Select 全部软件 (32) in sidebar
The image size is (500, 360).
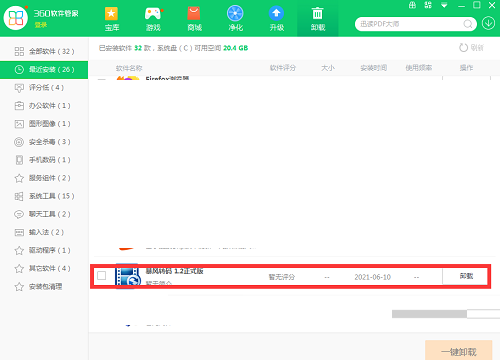[x=44, y=51]
